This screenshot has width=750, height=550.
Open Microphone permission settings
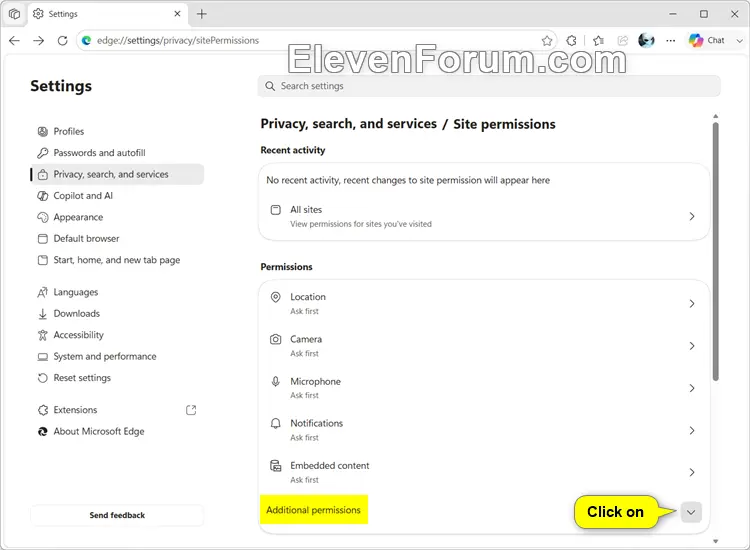tap(484, 388)
